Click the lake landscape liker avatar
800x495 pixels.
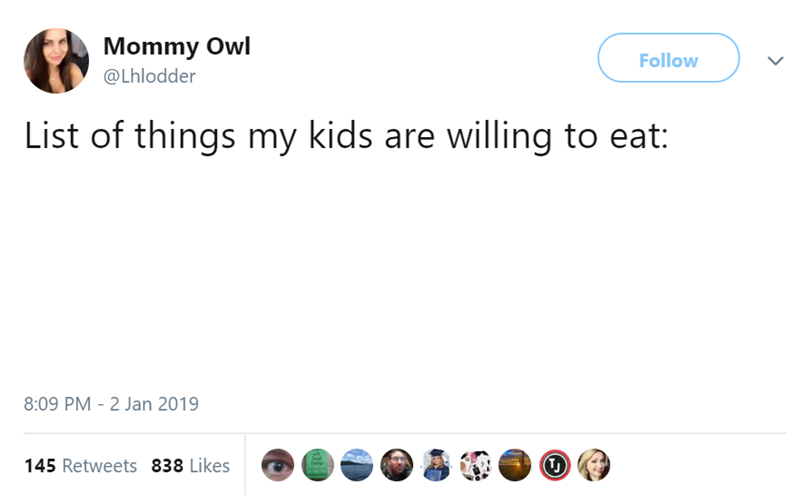tap(357, 465)
